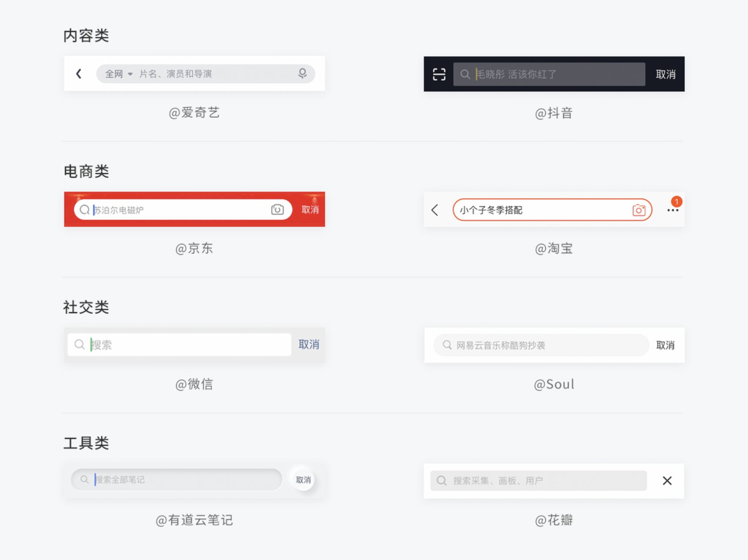Viewport: 748px width, 560px height.
Task: Click the camera icon in JD search bar
Action: coord(277,209)
